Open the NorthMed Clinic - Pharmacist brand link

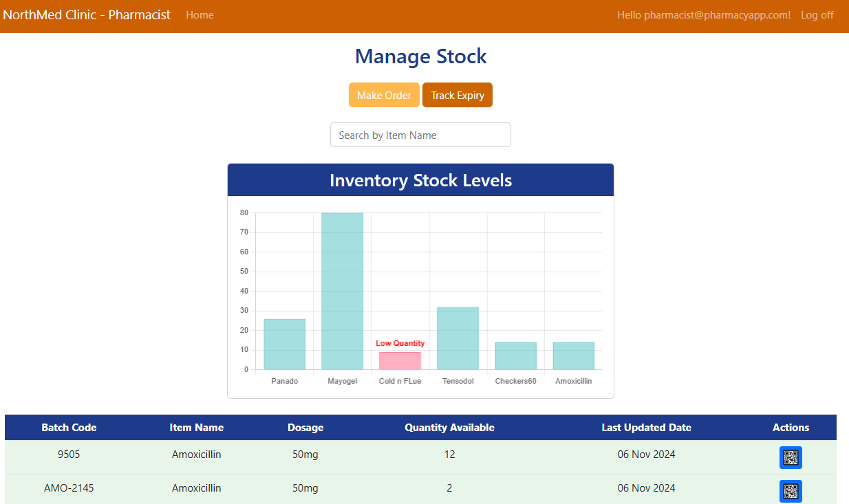point(87,15)
